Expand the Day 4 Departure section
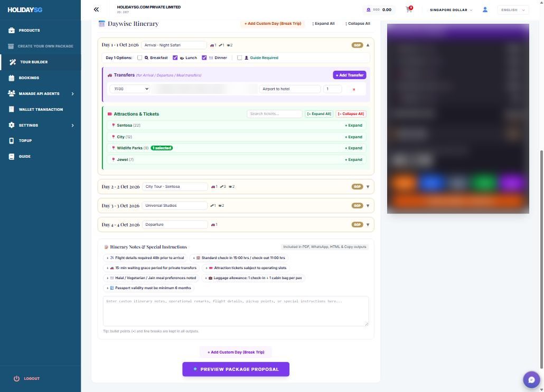 tap(368, 225)
